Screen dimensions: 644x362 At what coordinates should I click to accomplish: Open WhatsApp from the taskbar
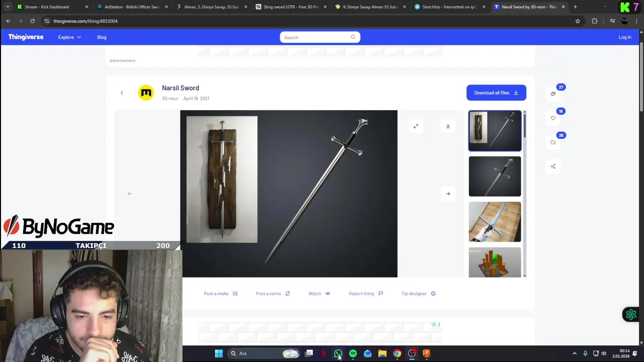(338, 353)
